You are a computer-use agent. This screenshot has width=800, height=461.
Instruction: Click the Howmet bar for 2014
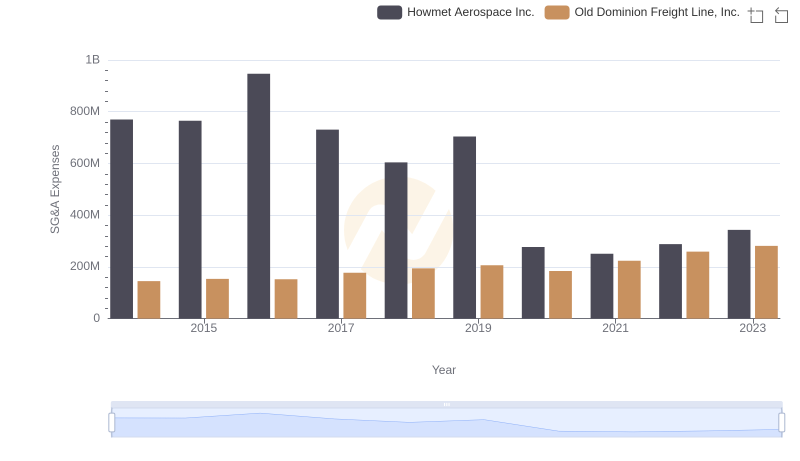[121, 219]
